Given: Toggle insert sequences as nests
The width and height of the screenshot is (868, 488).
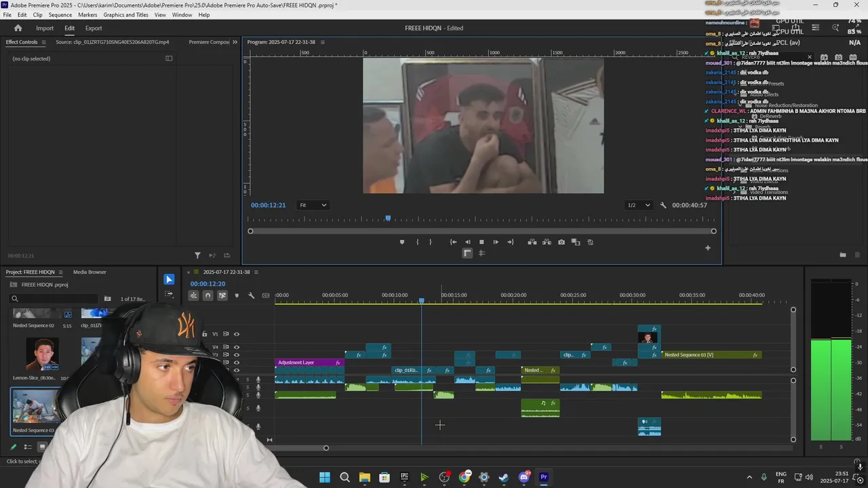Looking at the screenshot, I should [193, 296].
